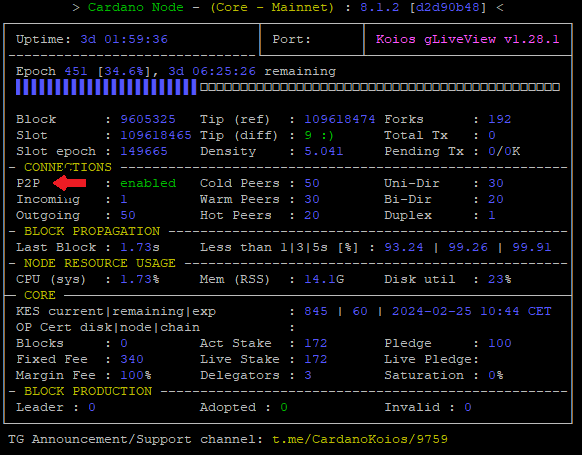Click Tip (diff) value 9 :)
The image size is (582, 455).
click(319, 135)
